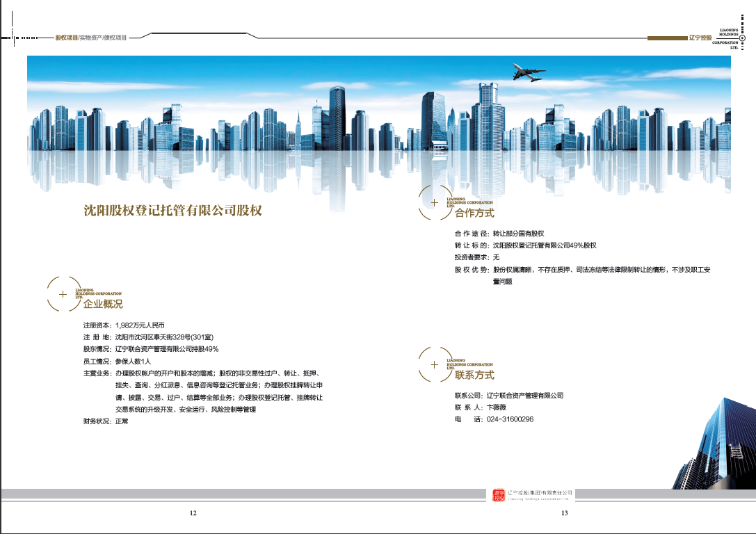The height and width of the screenshot is (534, 756).
Task: Click page number 13
Action: point(564,513)
